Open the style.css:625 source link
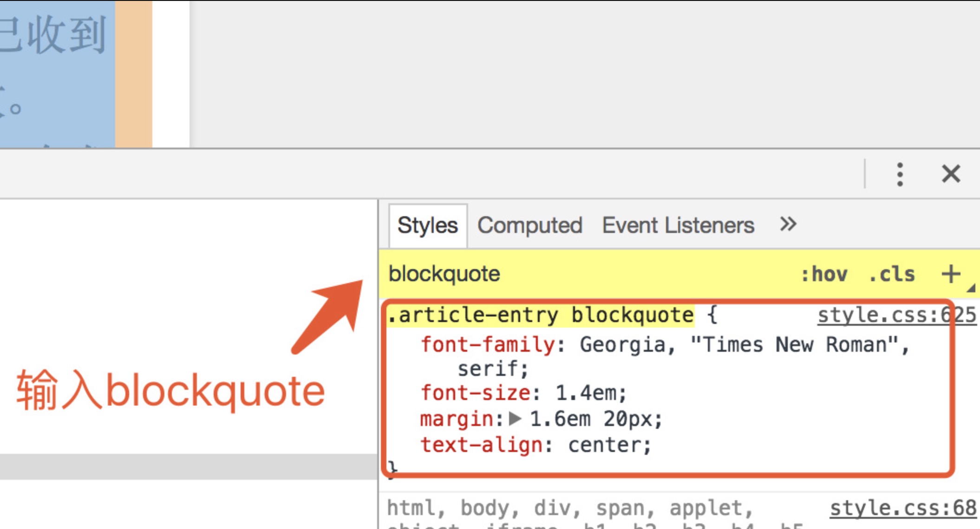Screen dimensions: 980x529 pos(897,315)
